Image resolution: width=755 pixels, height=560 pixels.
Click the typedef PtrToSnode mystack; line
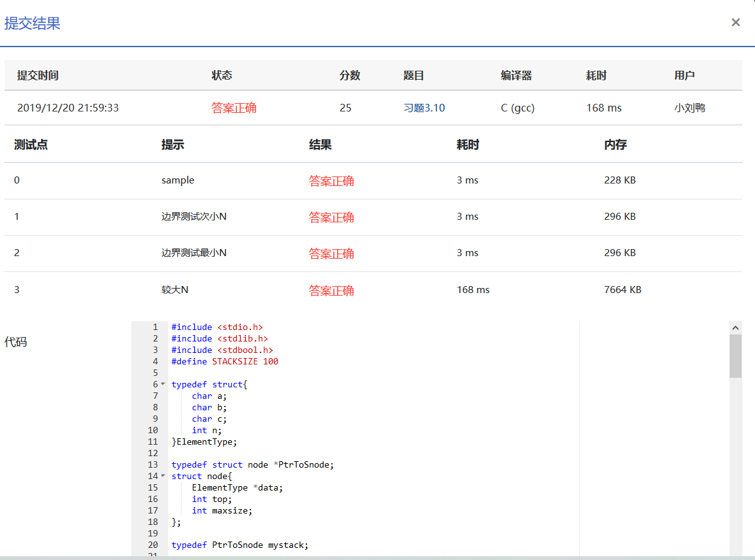[240, 545]
